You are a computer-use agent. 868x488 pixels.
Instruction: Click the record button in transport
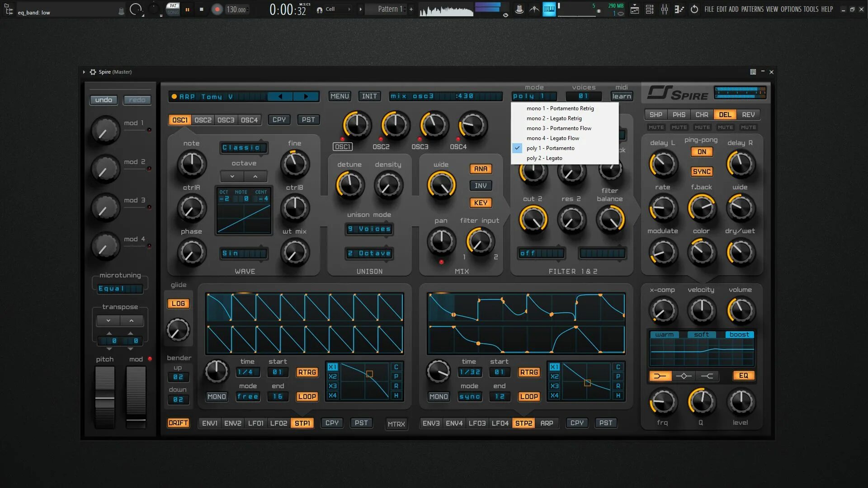point(217,9)
